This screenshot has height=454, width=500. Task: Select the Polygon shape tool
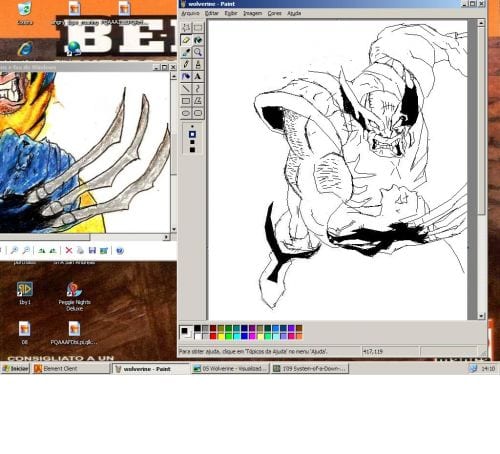(x=198, y=101)
